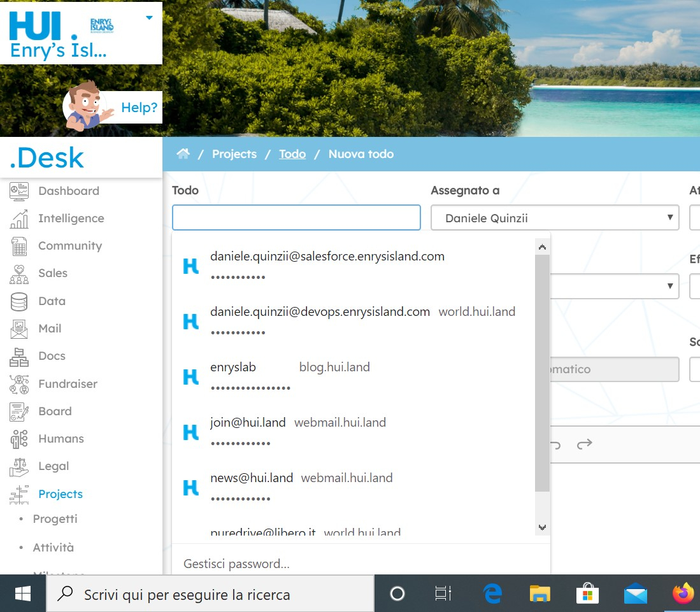Screen dimensions: 700x612
Task: Expand the Assegnato a dropdown
Action: (x=554, y=218)
